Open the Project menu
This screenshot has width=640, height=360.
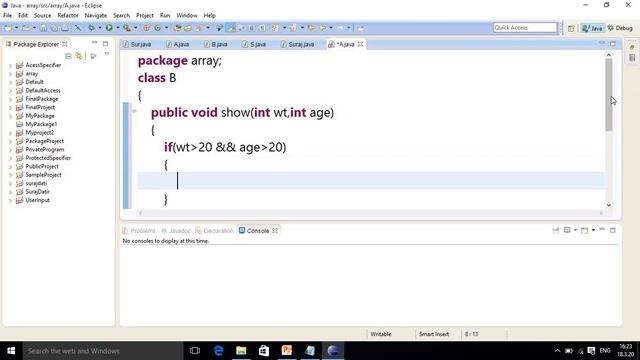144,16
